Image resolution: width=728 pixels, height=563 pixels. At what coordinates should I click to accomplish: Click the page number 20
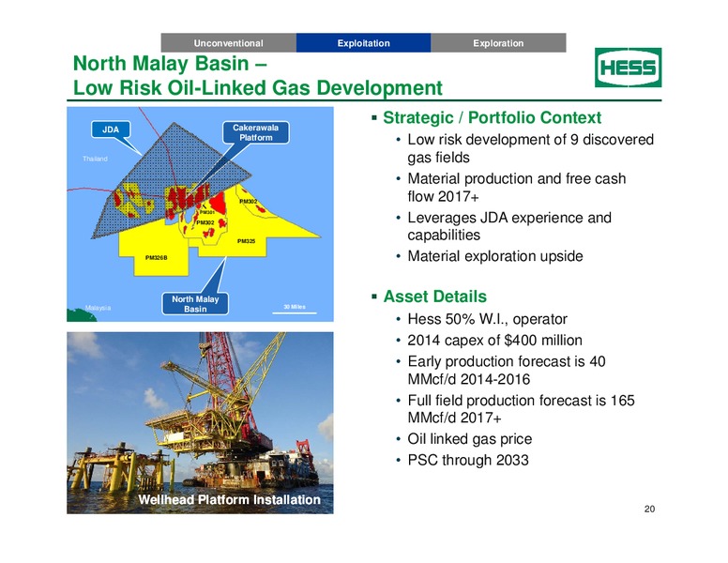click(x=649, y=510)
